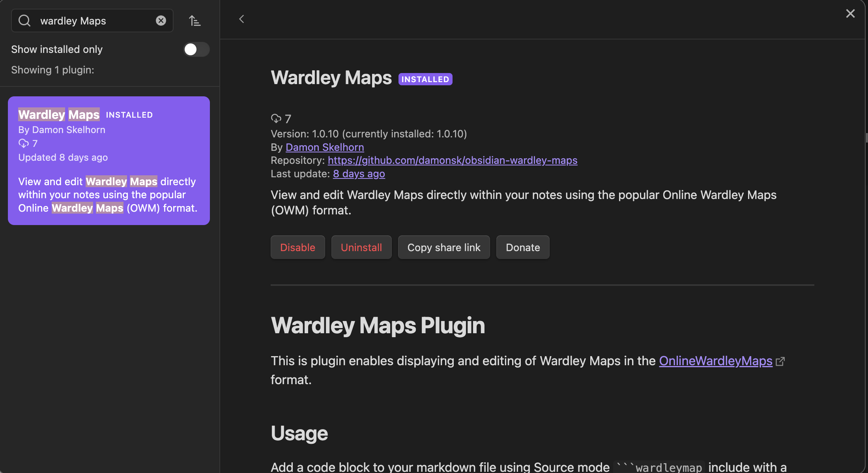Click the external link icon after OnlineWardleyMaps
Image resolution: width=868 pixels, height=473 pixels.
pyautogui.click(x=780, y=362)
